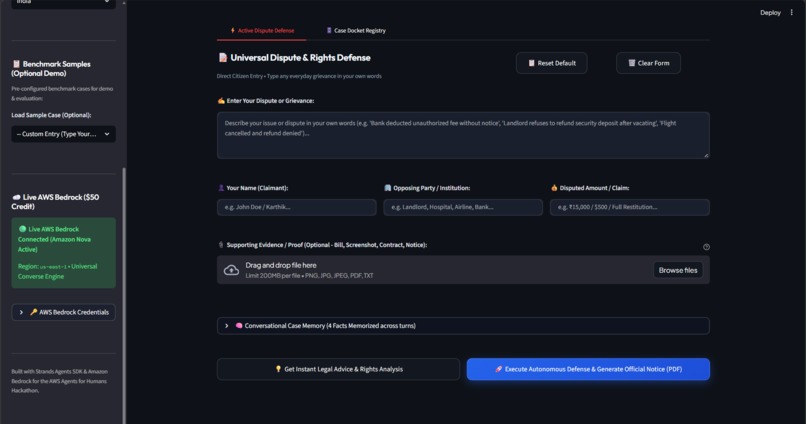
Task: Click the person icon beside Your Name label
Action: click(x=221, y=188)
